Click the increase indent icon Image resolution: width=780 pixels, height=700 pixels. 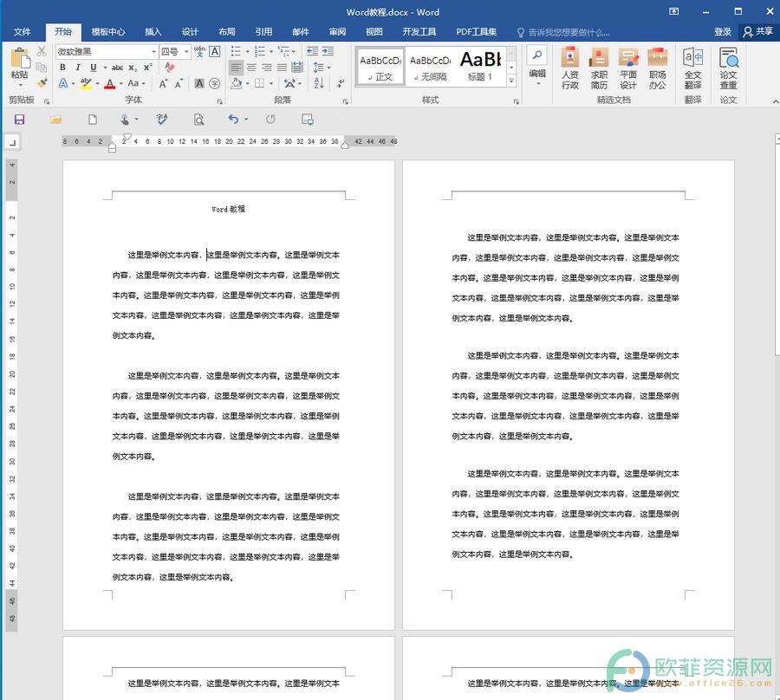pos(328,51)
